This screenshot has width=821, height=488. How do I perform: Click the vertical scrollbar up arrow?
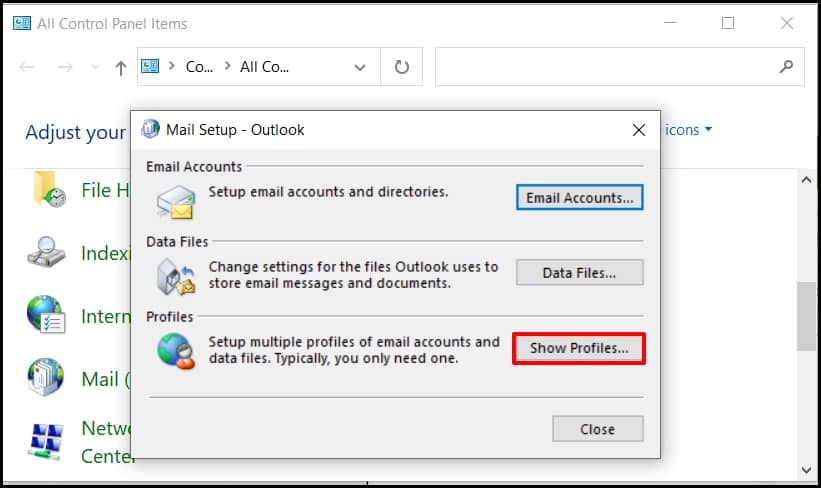806,180
